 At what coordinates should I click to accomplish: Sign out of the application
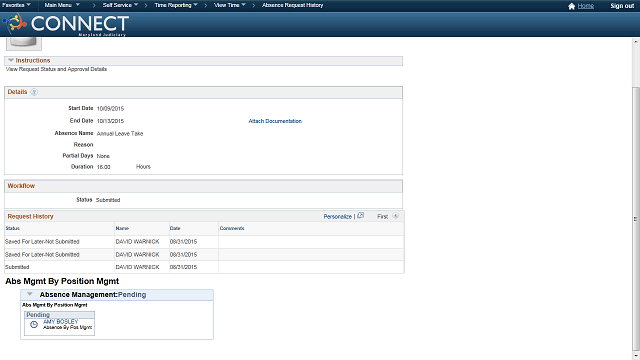click(622, 6)
